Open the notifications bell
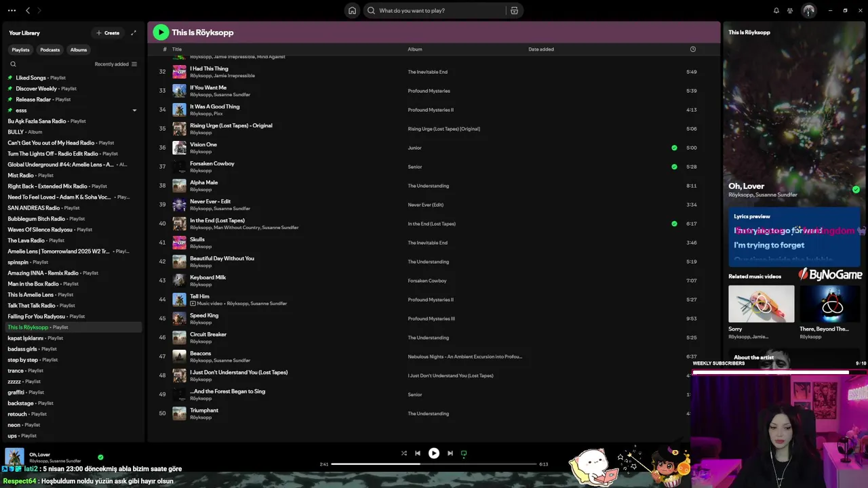Viewport: 868px width, 488px height. tap(776, 10)
